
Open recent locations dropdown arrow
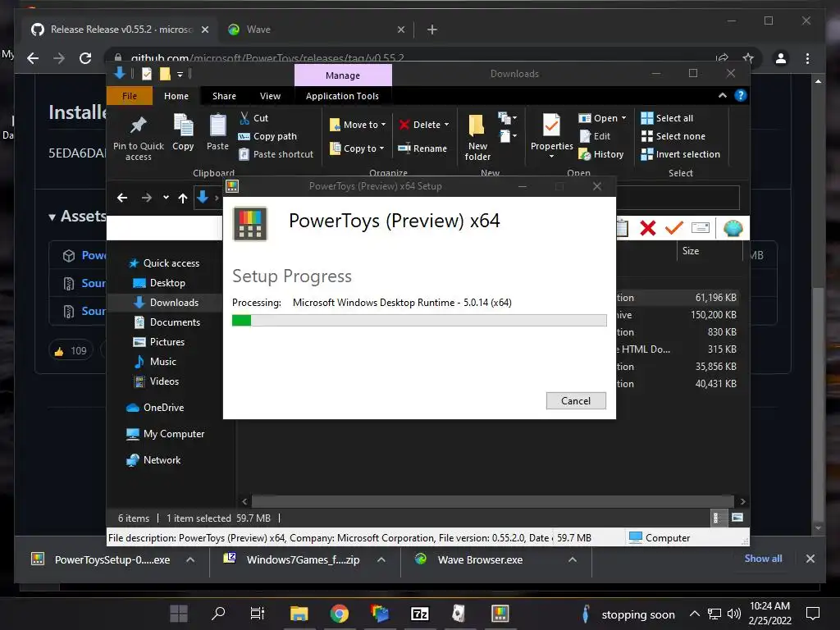166,198
